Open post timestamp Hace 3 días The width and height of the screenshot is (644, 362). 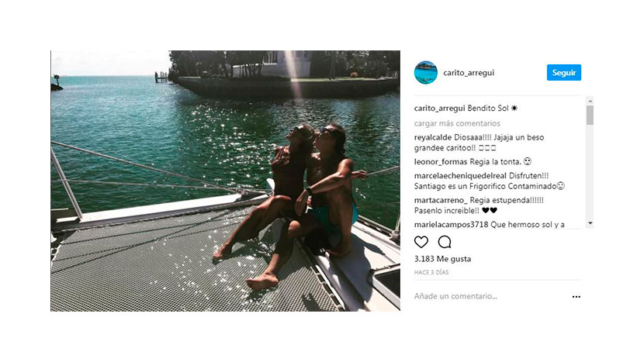click(431, 272)
